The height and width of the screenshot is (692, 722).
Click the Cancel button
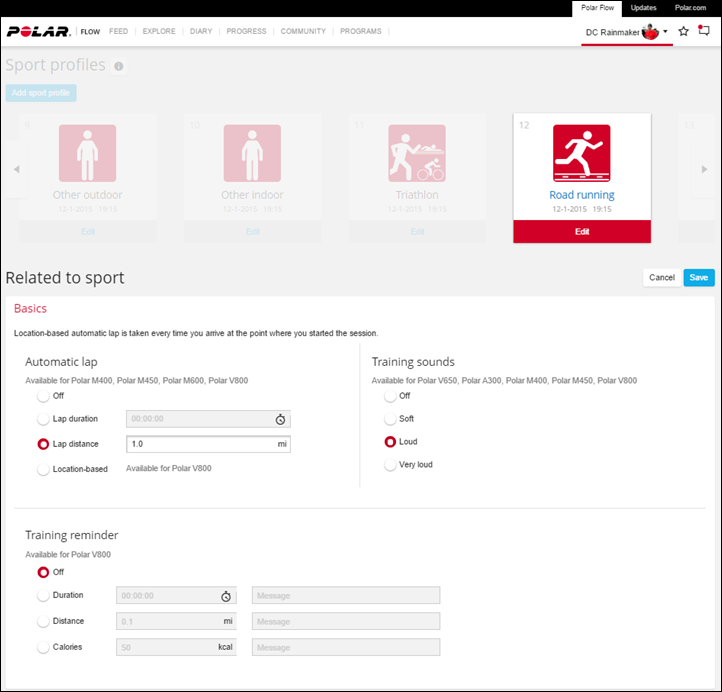[661, 278]
